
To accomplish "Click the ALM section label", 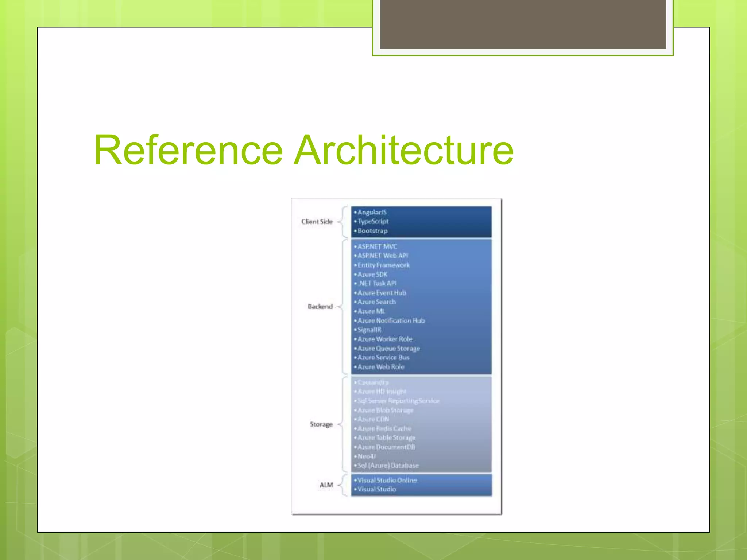I will pyautogui.click(x=326, y=485).
